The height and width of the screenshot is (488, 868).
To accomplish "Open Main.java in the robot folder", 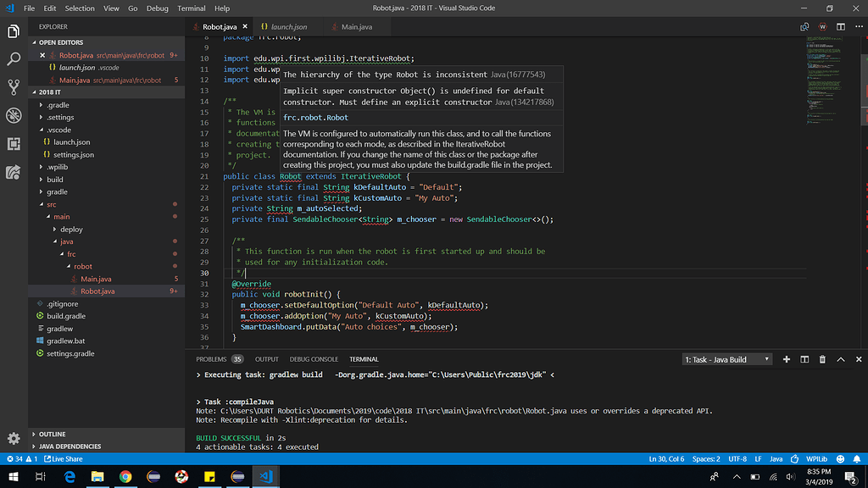I will (96, 279).
